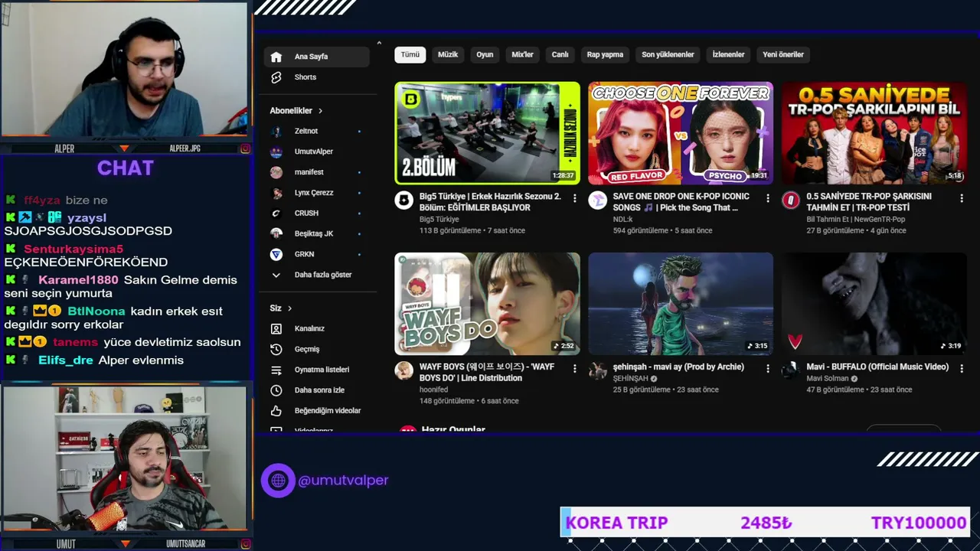Click the Kanalınız profile icon
This screenshot has width=980, height=551.
pyautogui.click(x=276, y=328)
